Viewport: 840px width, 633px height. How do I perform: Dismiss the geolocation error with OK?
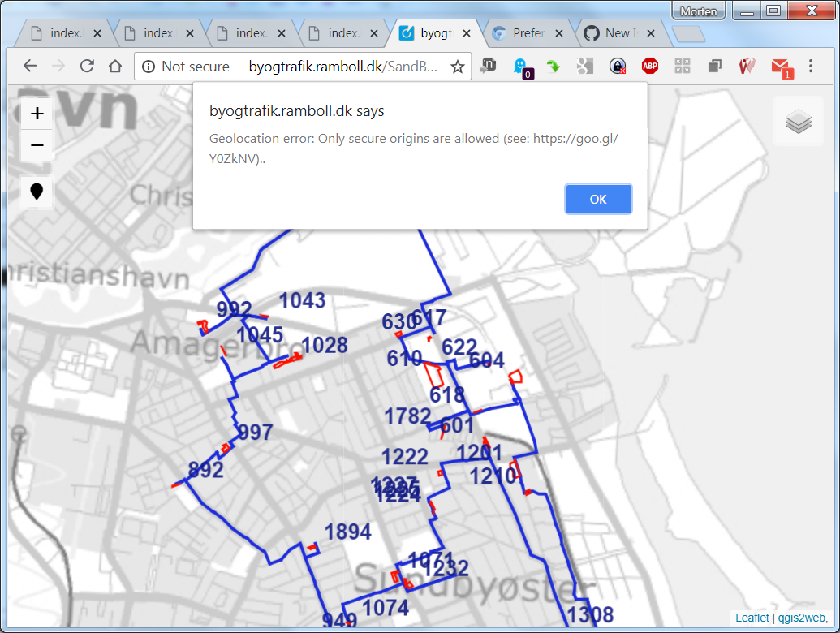(598, 199)
